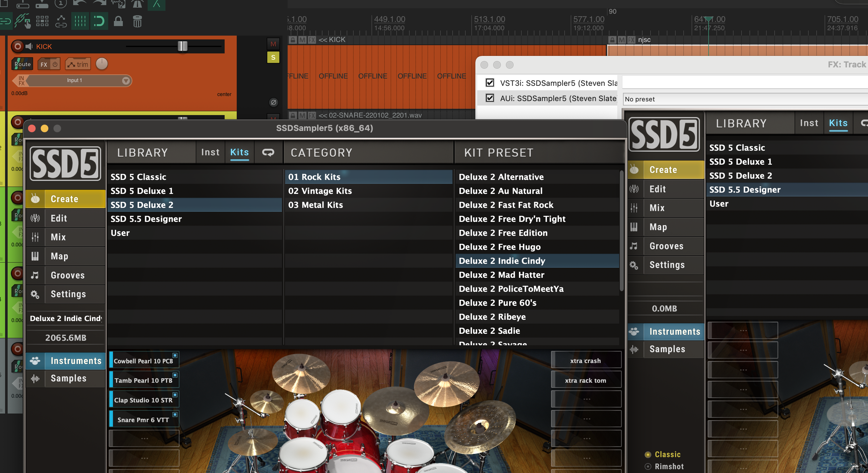The height and width of the screenshot is (473, 868).
Task: Toggle grid lines toolbar icon
Action: coord(80,21)
